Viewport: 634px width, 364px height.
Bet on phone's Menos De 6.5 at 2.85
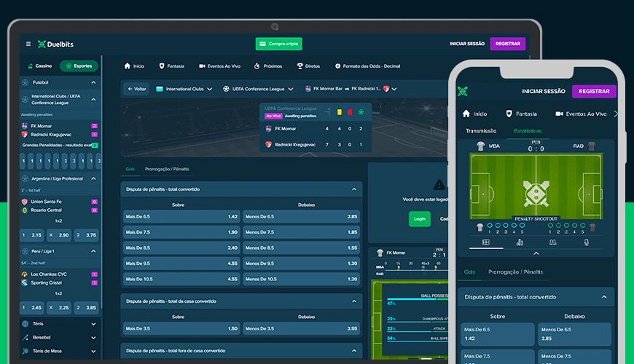tap(574, 334)
